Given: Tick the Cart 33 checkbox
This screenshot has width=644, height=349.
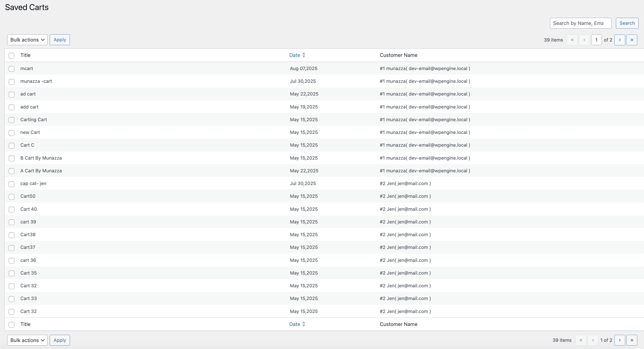Looking at the screenshot, I should 12,299.
